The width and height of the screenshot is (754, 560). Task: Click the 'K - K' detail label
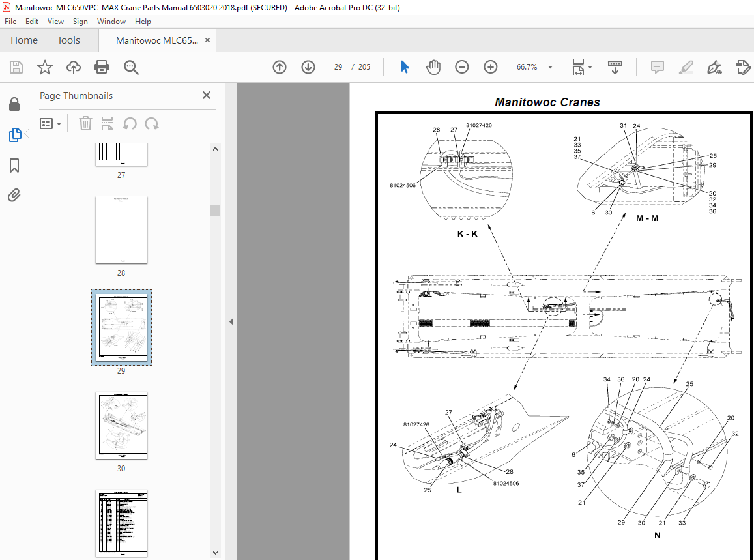pos(467,234)
